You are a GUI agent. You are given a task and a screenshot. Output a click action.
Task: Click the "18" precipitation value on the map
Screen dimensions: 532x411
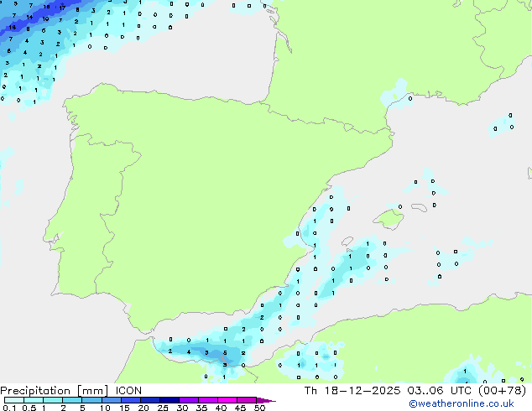click(x=13, y=27)
